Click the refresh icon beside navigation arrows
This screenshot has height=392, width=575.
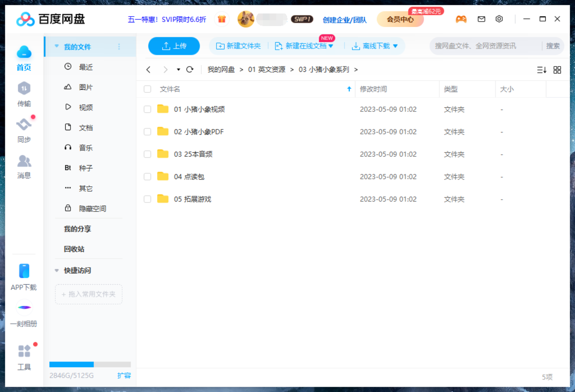190,70
